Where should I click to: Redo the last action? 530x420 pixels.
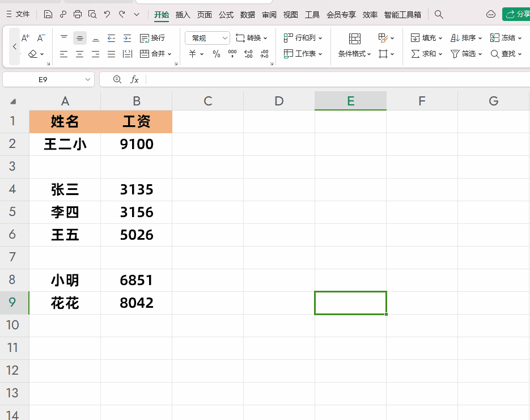(x=122, y=14)
